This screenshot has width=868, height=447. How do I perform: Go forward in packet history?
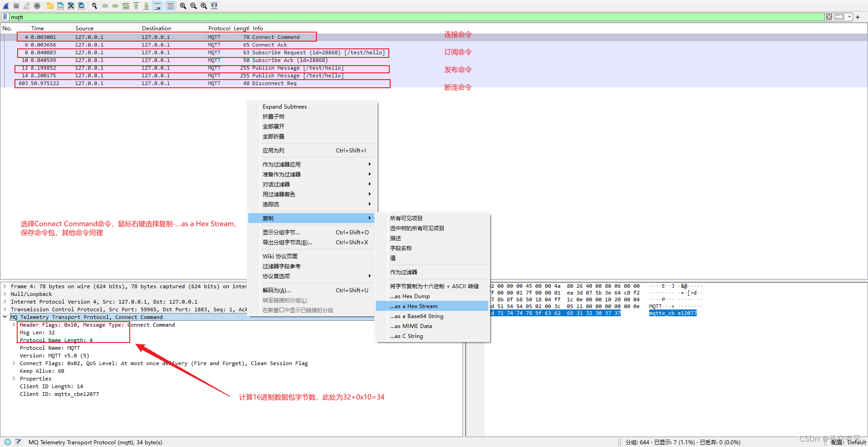pyautogui.click(x=115, y=6)
